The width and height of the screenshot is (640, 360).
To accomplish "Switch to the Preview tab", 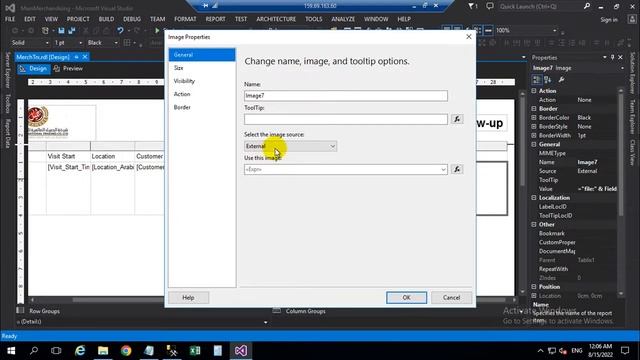I will (x=68, y=69).
